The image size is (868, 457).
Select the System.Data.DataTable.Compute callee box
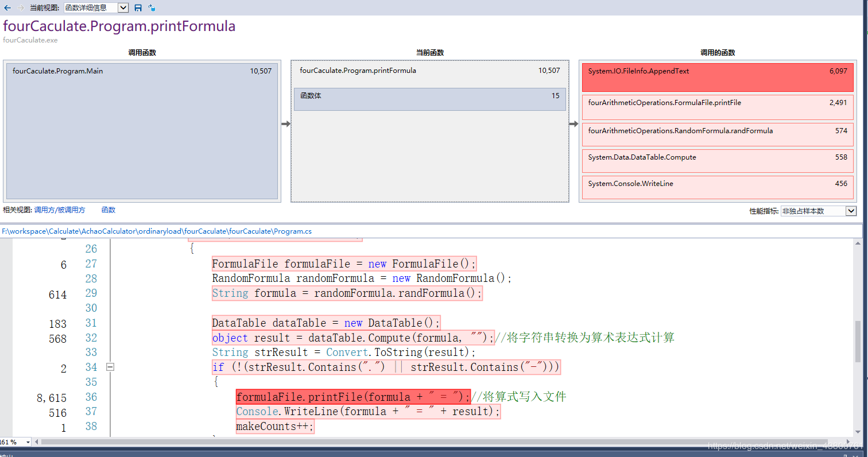(718, 161)
